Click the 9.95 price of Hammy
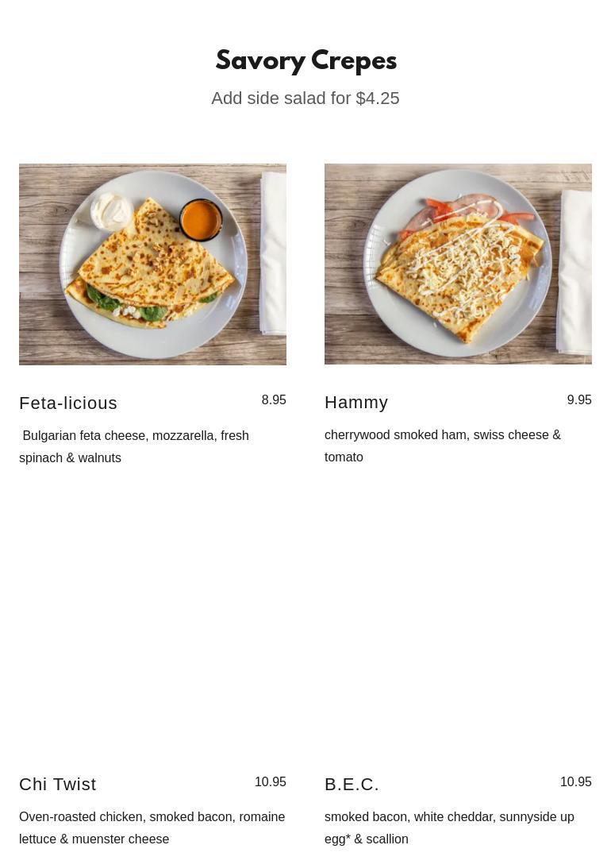 point(579,399)
